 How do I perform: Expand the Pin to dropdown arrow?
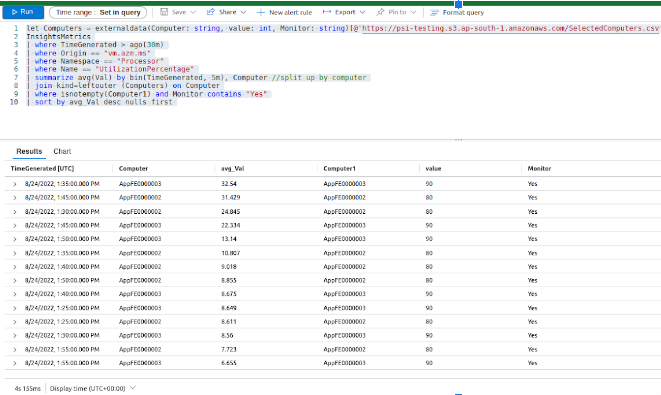pos(413,12)
